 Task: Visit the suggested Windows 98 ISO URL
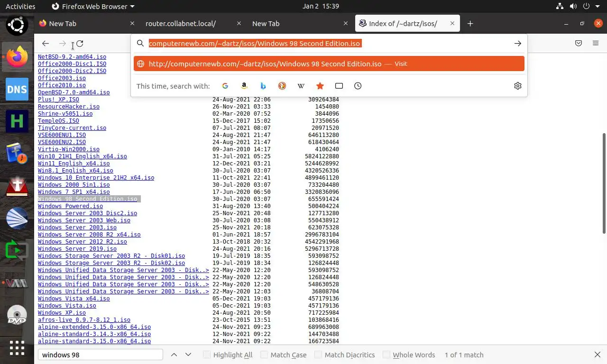tap(329, 64)
